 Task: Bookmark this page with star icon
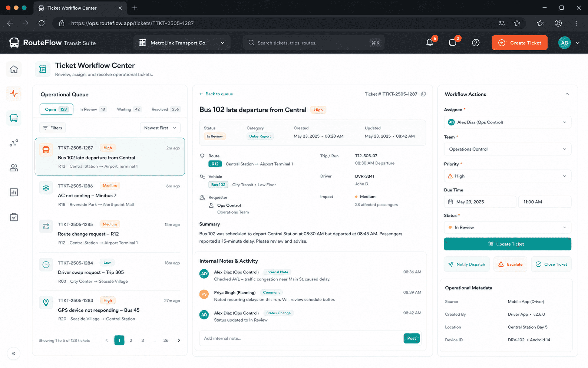tap(517, 23)
